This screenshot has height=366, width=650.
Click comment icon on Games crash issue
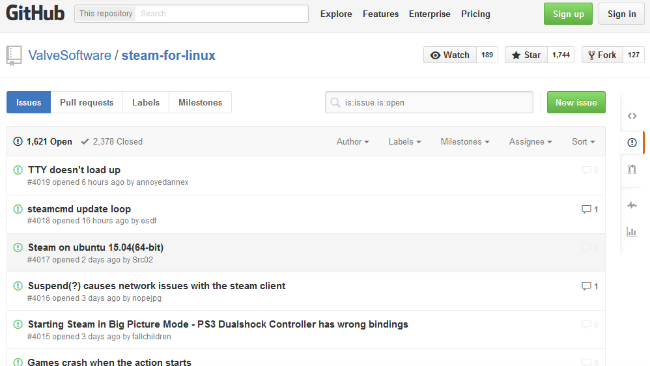pos(586,362)
